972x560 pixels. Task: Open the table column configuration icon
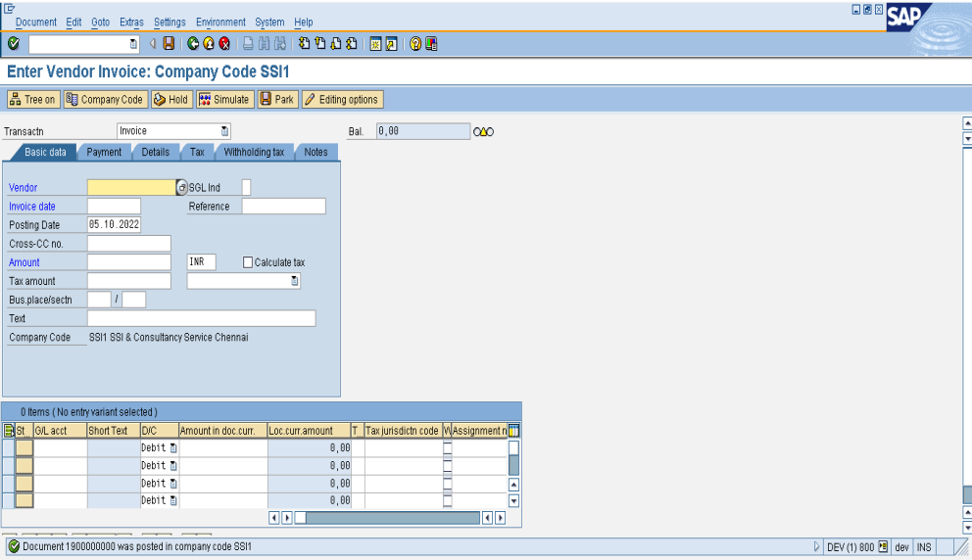[x=513, y=430]
